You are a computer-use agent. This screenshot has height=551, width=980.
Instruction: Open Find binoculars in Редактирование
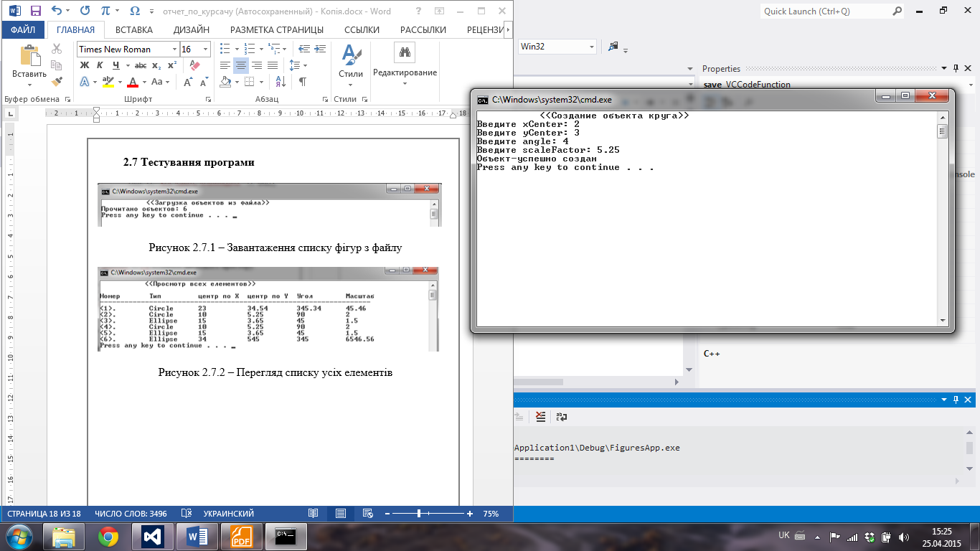(x=405, y=52)
